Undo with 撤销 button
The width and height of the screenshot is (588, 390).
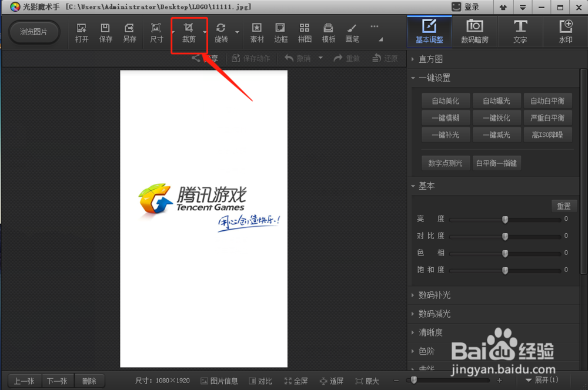(x=298, y=58)
